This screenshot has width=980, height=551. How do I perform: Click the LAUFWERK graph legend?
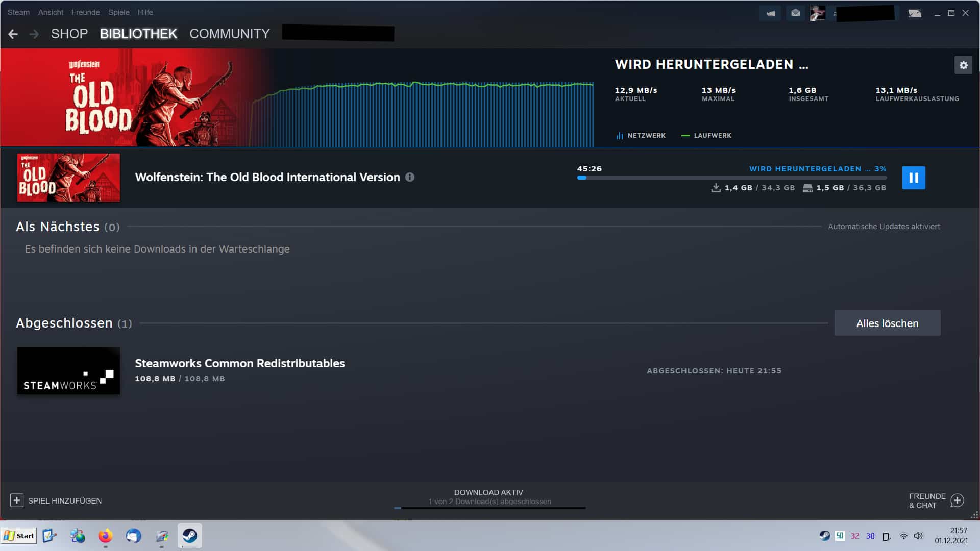pyautogui.click(x=706, y=136)
